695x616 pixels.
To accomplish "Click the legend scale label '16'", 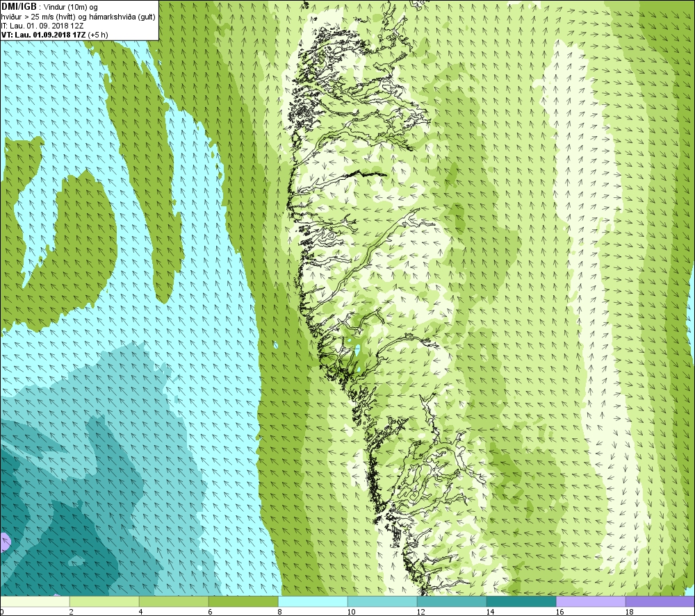I will pos(559,612).
